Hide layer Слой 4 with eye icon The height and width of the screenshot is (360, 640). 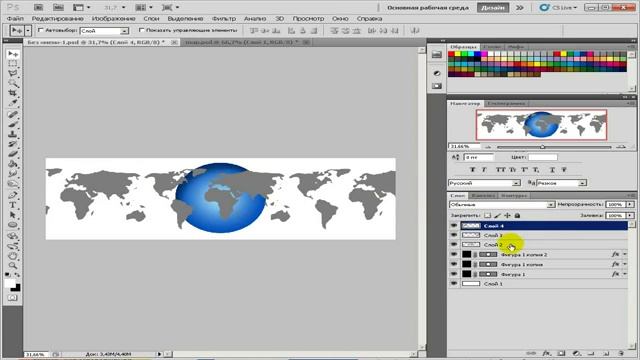tap(453, 225)
